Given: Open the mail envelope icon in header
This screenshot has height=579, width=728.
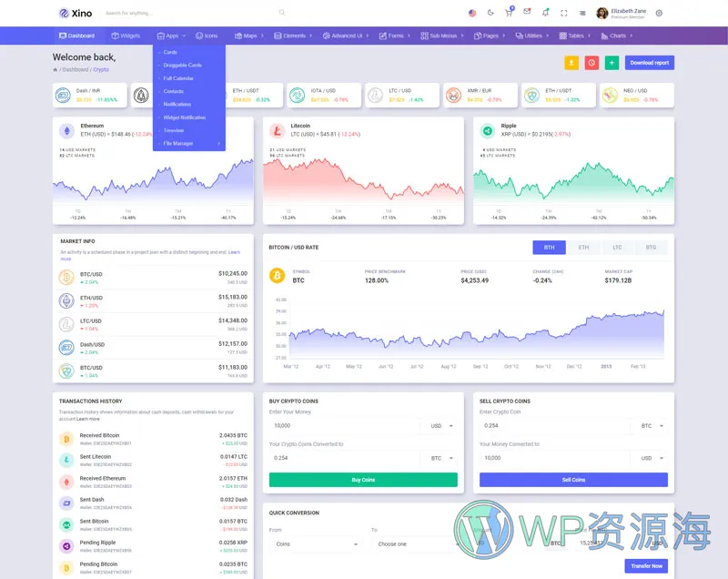Looking at the screenshot, I should 527,12.
